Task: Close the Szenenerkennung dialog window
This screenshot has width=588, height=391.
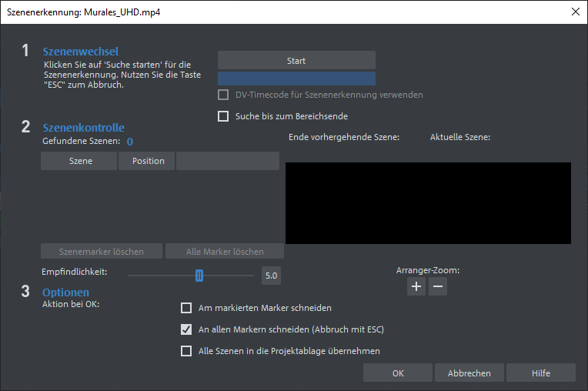Action: click(574, 12)
